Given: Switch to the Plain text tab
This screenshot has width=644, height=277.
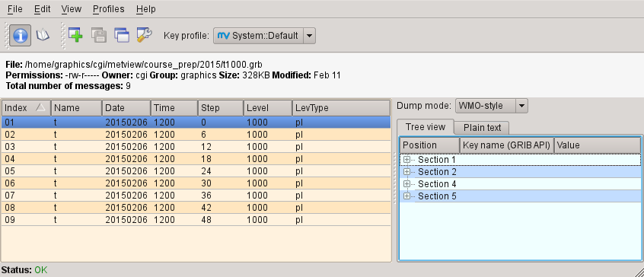Looking at the screenshot, I should coord(482,128).
